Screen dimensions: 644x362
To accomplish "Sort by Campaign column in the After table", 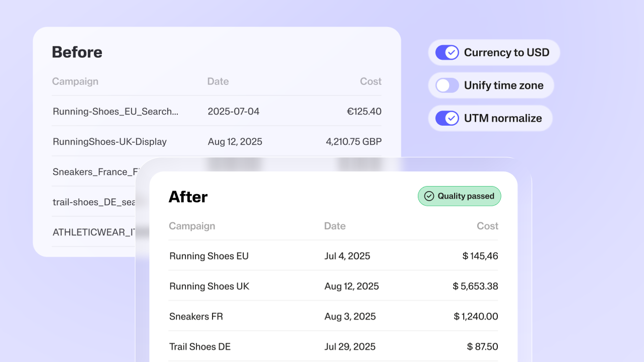I will pos(192,226).
